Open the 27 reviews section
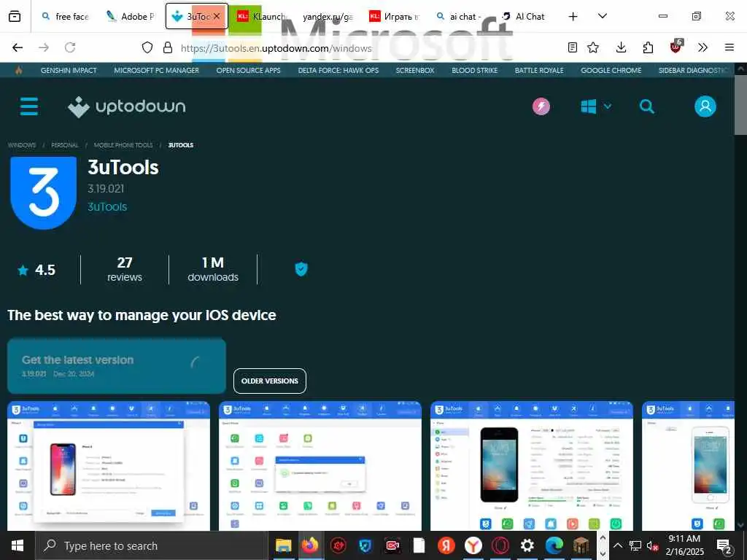 (x=124, y=270)
